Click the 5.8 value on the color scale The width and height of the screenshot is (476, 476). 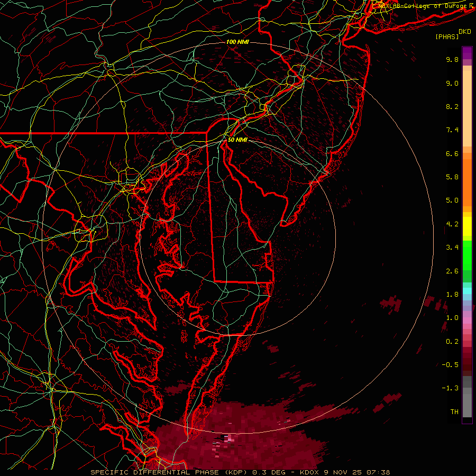point(452,177)
